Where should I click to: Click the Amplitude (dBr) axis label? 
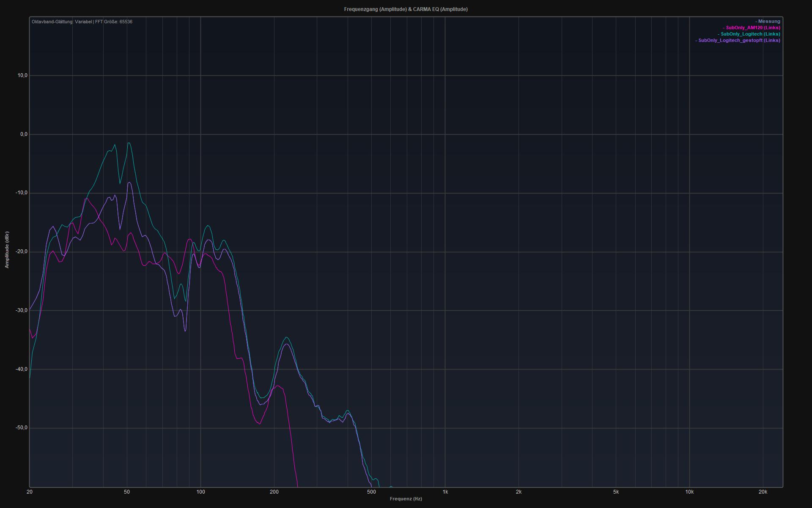(x=7, y=250)
